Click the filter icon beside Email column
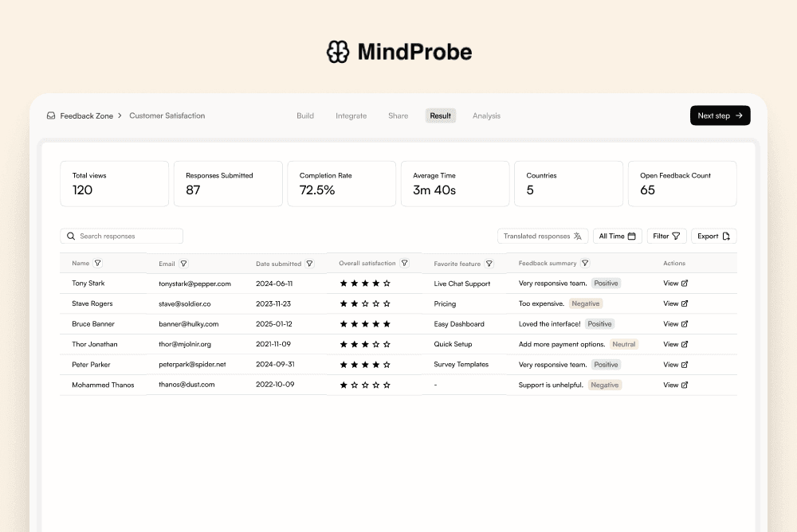 (183, 263)
